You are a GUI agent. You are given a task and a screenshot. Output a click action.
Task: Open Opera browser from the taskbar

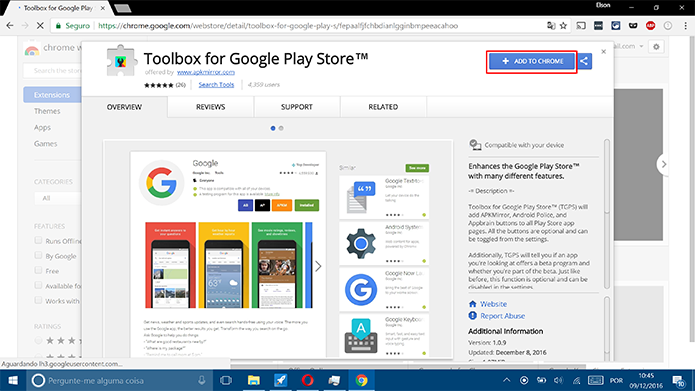pyautogui.click(x=308, y=380)
